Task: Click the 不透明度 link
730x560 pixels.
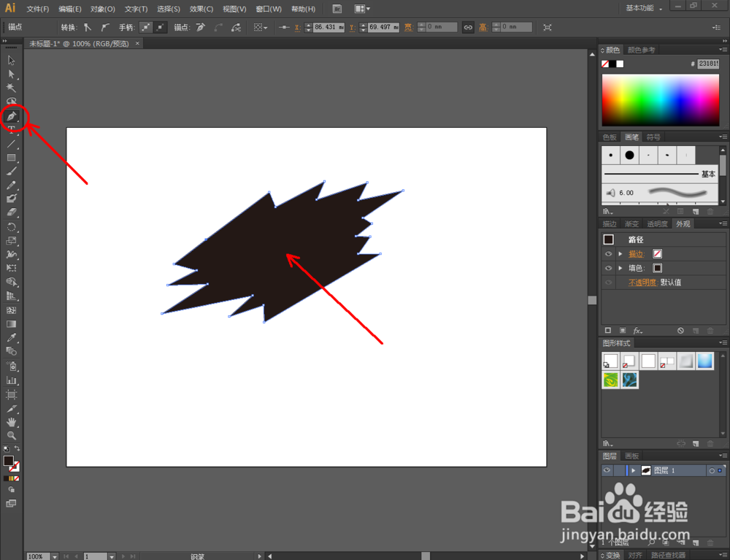Action: coord(642,283)
